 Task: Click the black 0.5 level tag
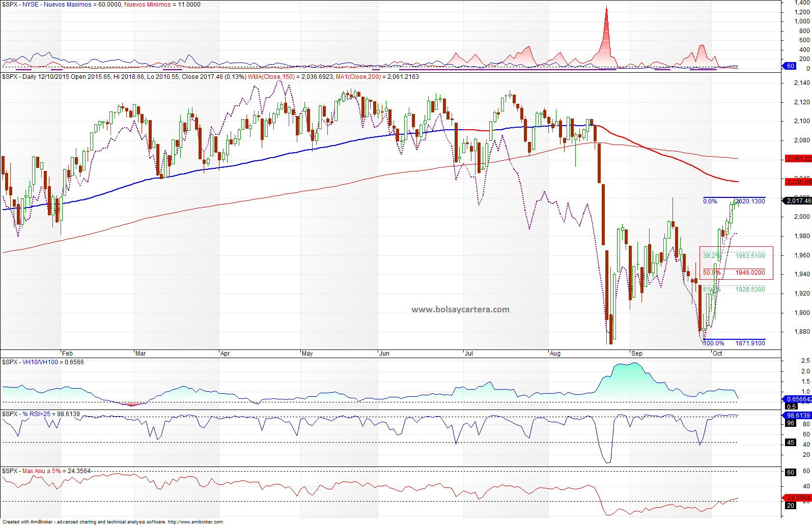click(x=791, y=406)
